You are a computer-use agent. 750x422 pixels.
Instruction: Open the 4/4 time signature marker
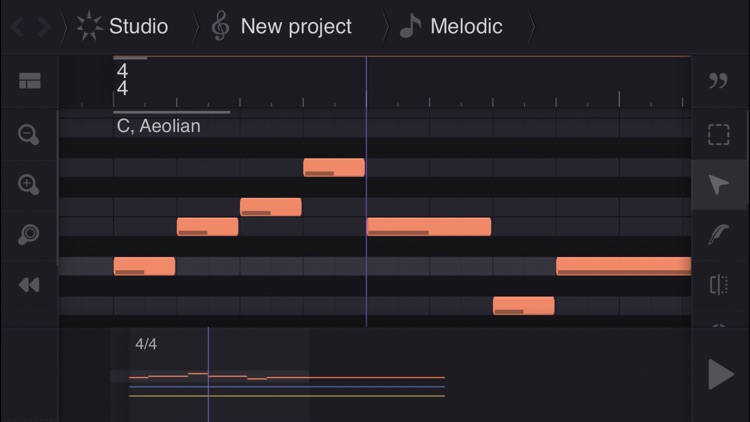click(x=122, y=80)
